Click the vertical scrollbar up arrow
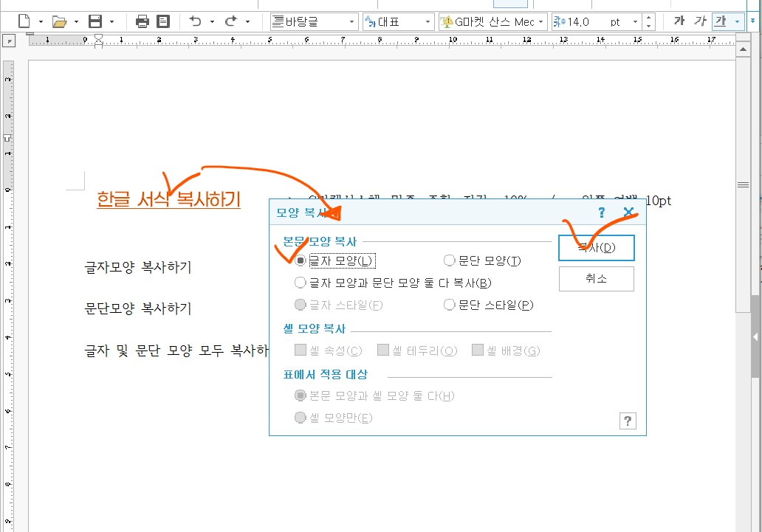 743,49
